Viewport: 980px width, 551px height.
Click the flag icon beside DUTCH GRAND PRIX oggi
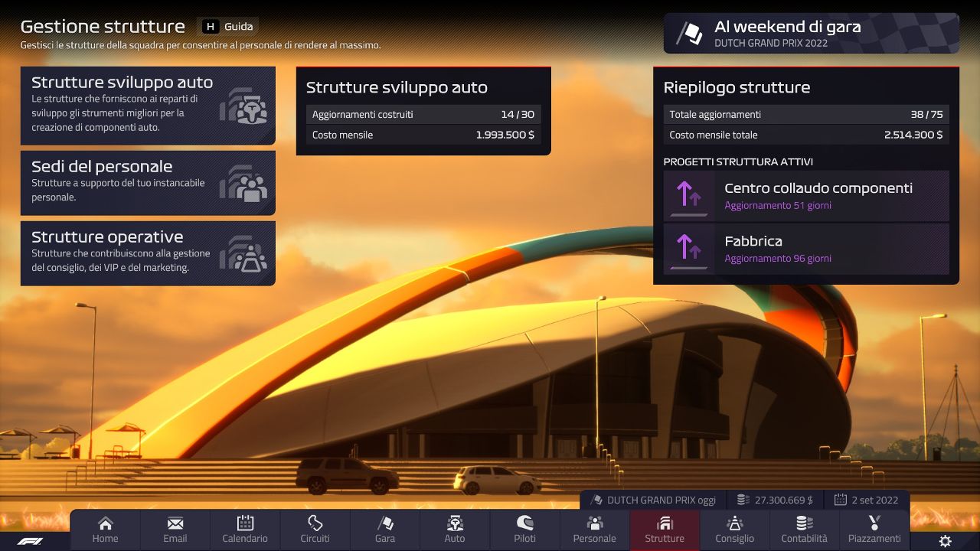pyautogui.click(x=597, y=500)
